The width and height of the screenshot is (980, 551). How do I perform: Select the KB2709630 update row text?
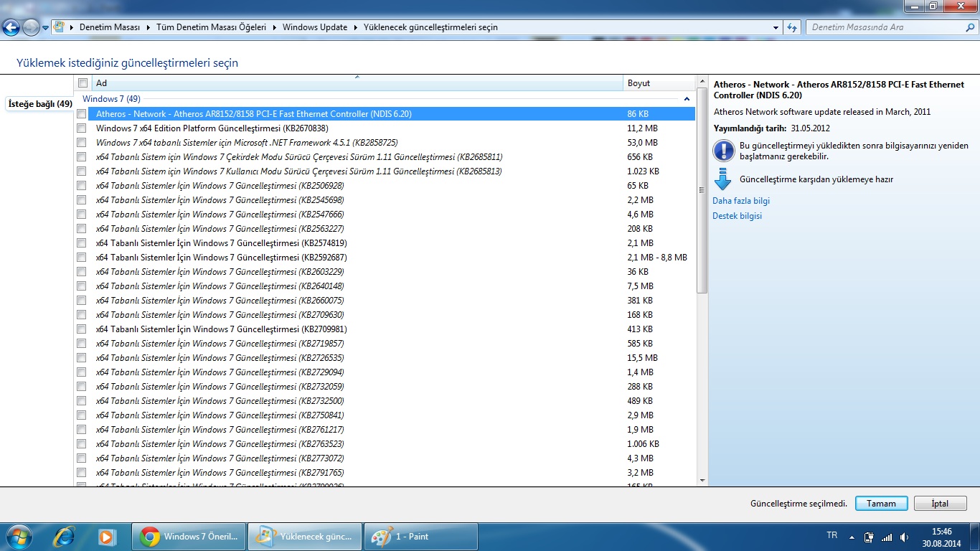[220, 315]
